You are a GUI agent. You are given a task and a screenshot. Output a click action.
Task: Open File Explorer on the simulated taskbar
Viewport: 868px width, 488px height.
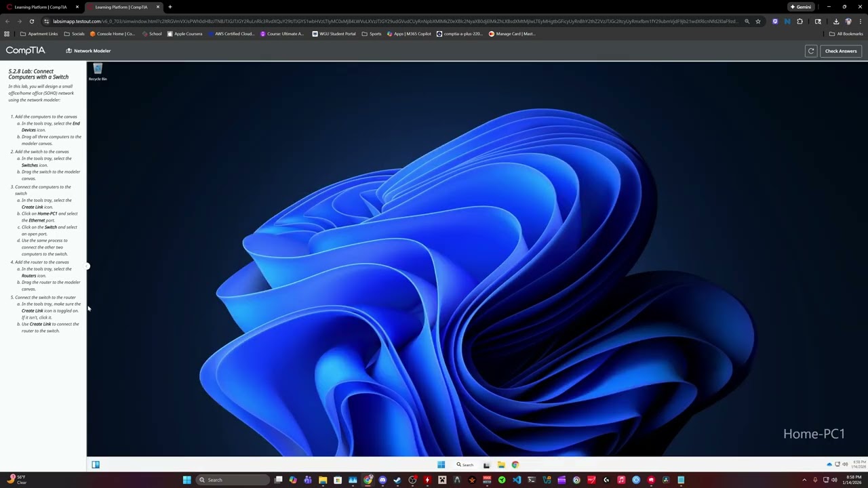[x=501, y=465]
